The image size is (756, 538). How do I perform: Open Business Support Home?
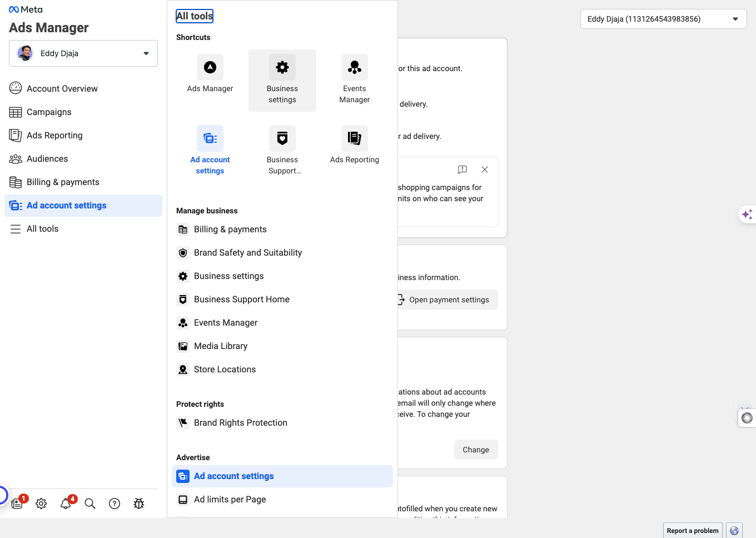coord(282,300)
